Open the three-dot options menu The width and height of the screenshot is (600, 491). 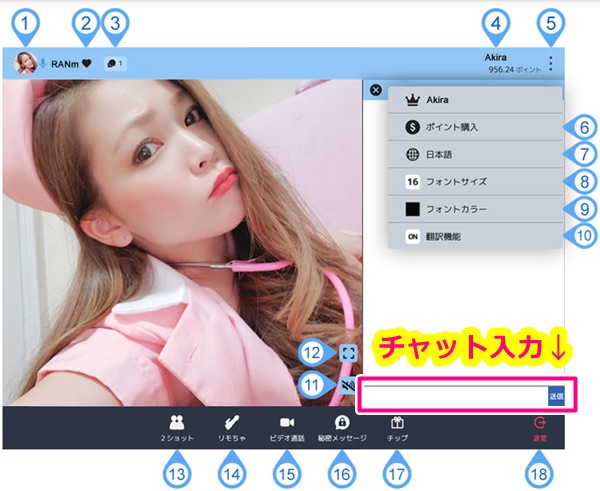pos(551,64)
